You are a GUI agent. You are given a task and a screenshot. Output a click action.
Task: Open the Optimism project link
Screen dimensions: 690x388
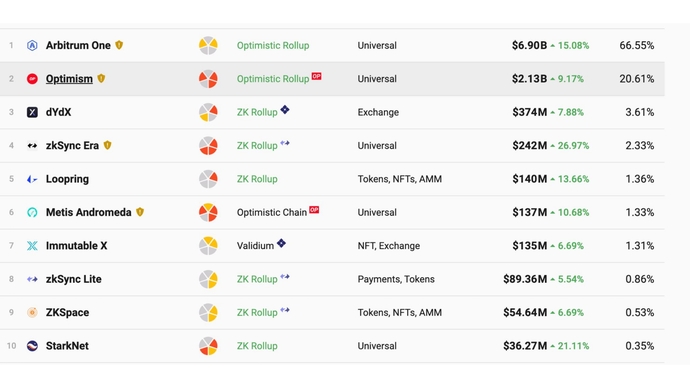[69, 79]
